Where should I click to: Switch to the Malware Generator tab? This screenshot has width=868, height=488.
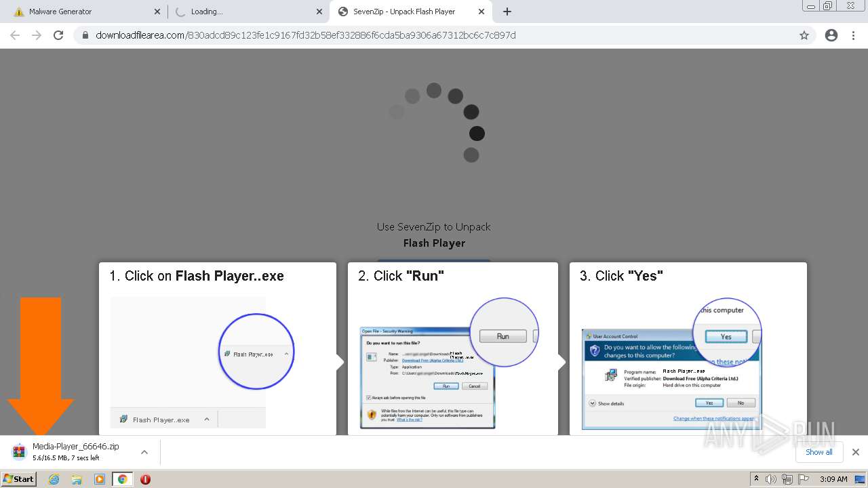(85, 12)
